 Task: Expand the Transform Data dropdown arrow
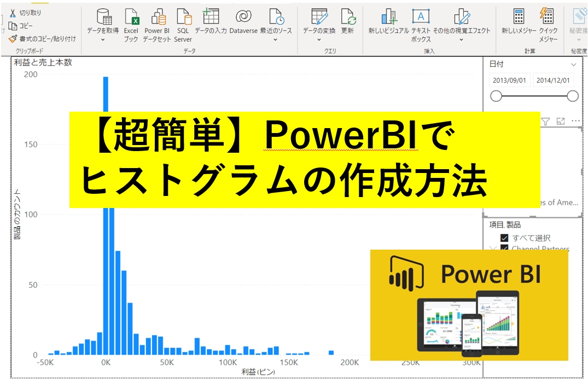click(x=319, y=39)
